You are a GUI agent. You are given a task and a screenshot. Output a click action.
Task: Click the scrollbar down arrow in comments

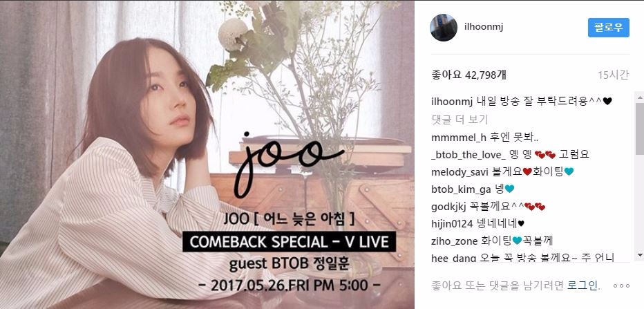click(639, 256)
